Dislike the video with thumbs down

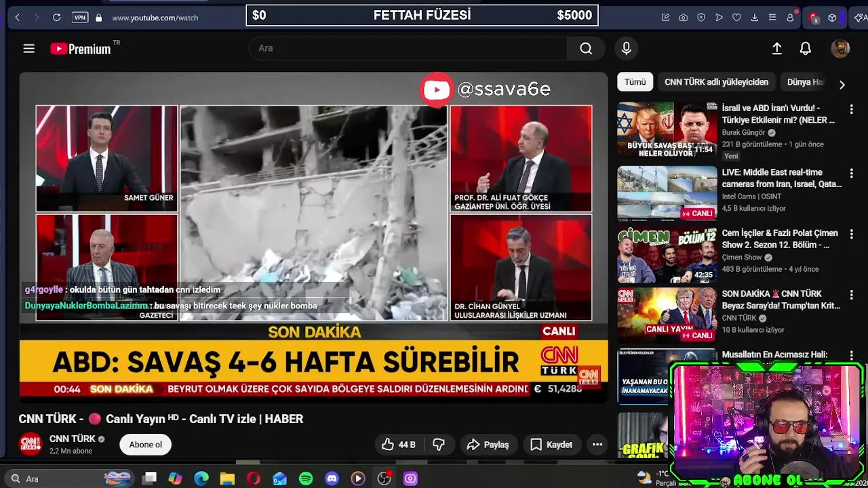(x=439, y=445)
